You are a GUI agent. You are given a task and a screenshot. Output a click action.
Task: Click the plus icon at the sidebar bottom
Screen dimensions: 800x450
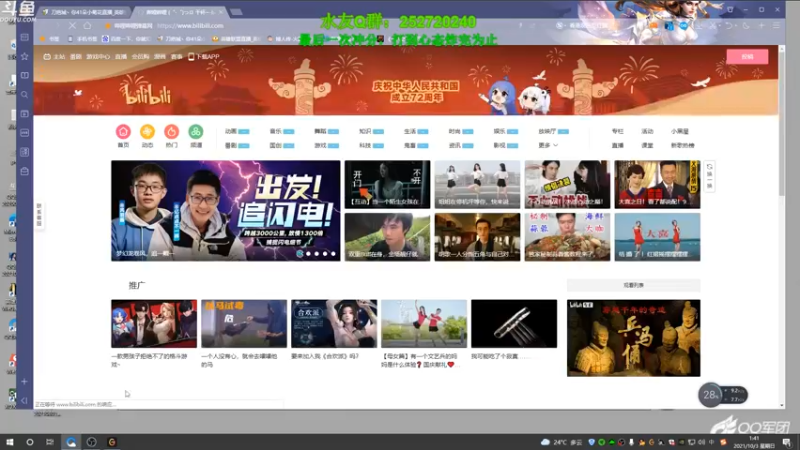pos(24,382)
